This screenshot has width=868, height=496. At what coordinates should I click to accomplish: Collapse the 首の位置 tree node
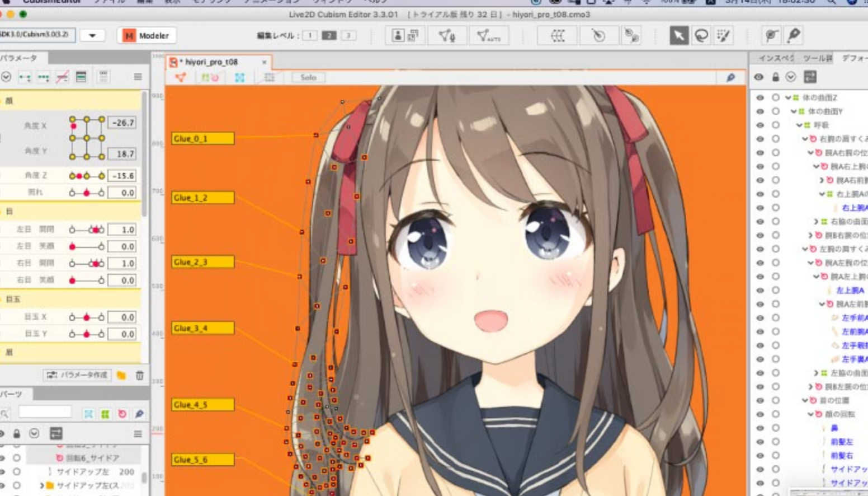(805, 400)
